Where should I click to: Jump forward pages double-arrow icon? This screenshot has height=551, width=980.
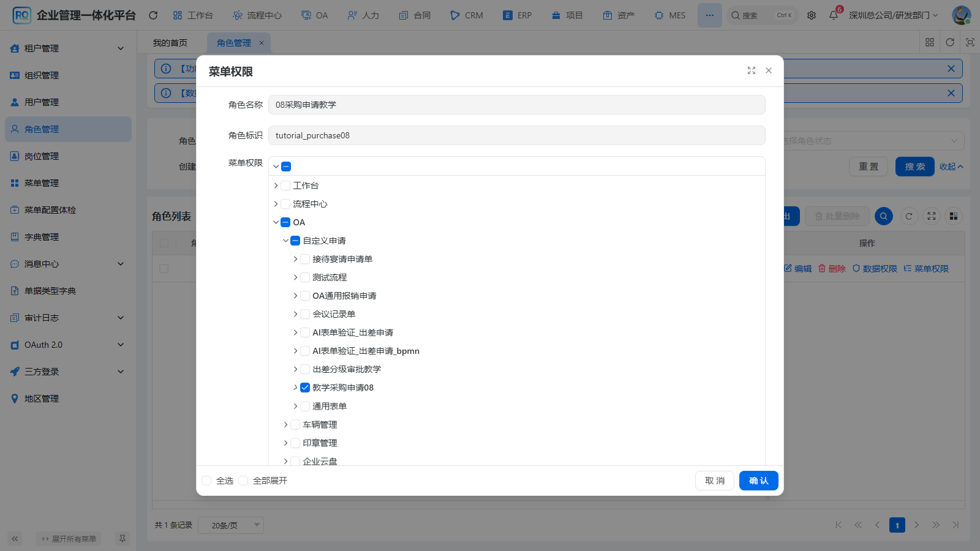[x=936, y=525]
